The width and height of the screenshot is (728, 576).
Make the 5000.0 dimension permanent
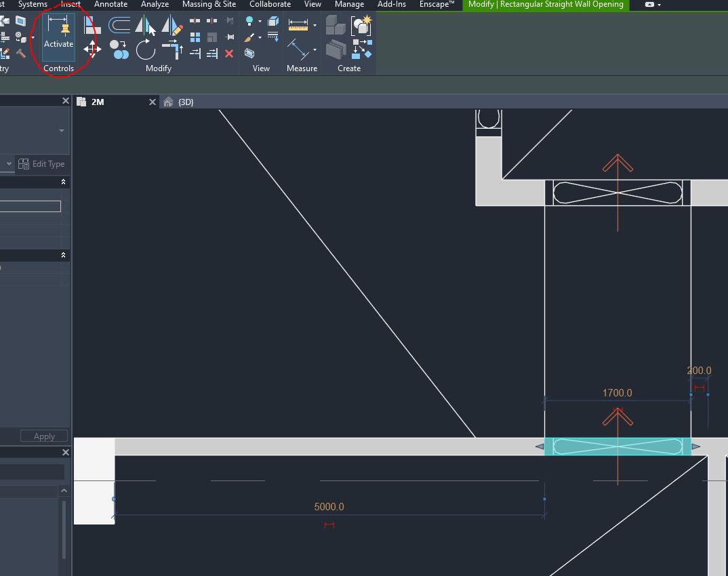[329, 525]
